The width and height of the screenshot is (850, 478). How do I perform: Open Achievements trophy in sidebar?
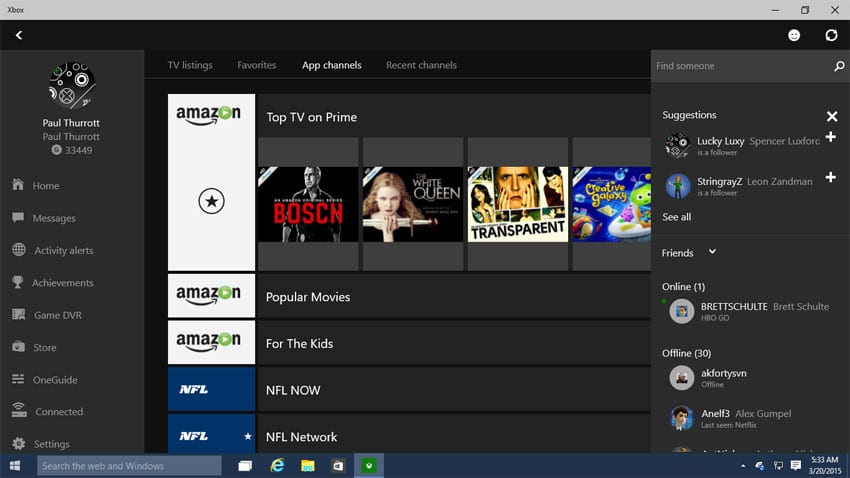[62, 283]
